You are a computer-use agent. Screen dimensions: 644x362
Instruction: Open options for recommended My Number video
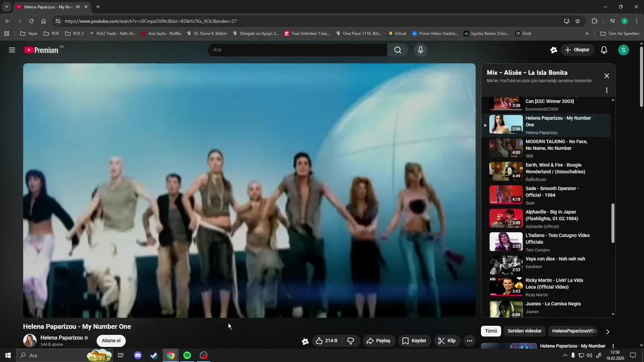(x=613, y=346)
